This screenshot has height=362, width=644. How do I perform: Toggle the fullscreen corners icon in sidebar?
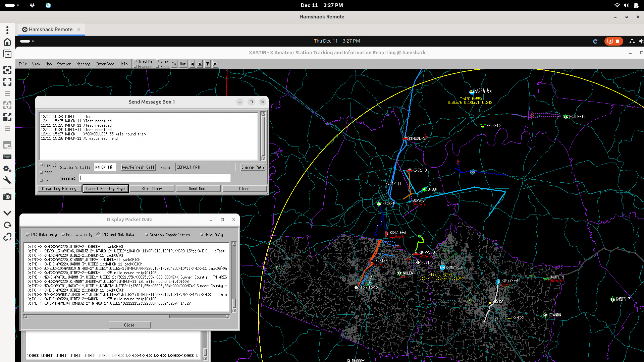coord(7,82)
